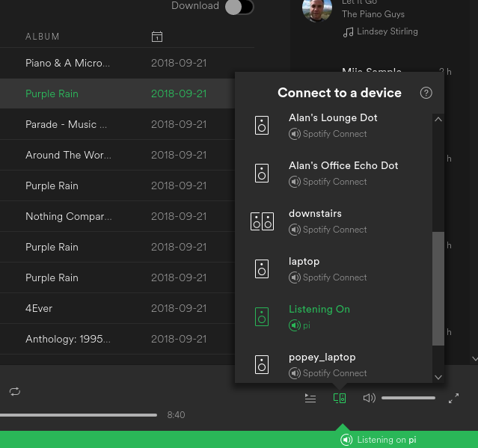Image resolution: width=478 pixels, height=448 pixels.
Task: Select the downstairs speaker group
Action: pos(333,221)
